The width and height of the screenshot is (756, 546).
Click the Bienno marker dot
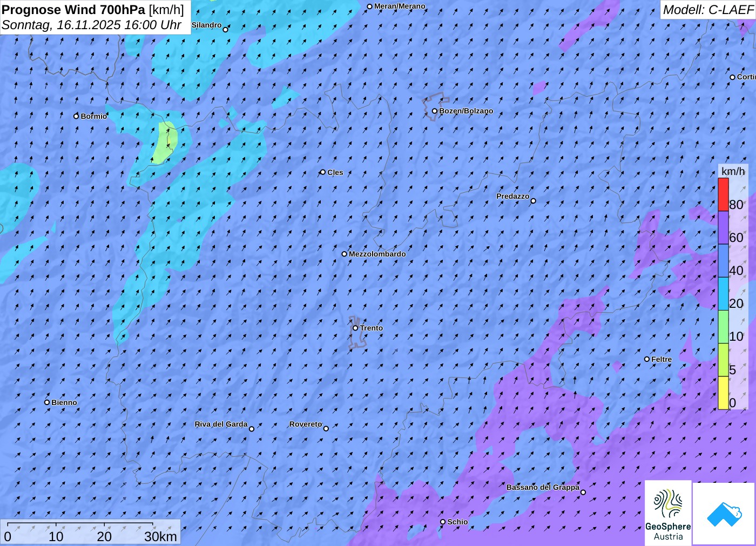[47, 402]
